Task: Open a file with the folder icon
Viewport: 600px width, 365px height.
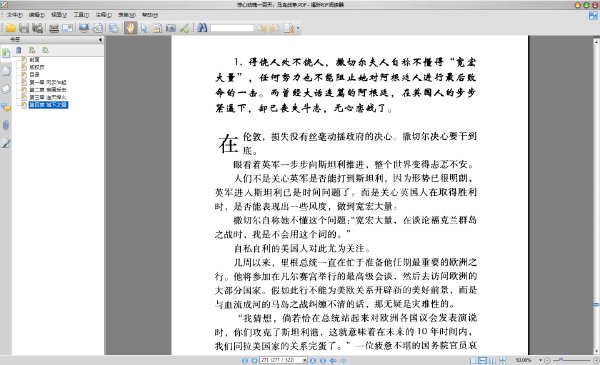Action: [10, 28]
